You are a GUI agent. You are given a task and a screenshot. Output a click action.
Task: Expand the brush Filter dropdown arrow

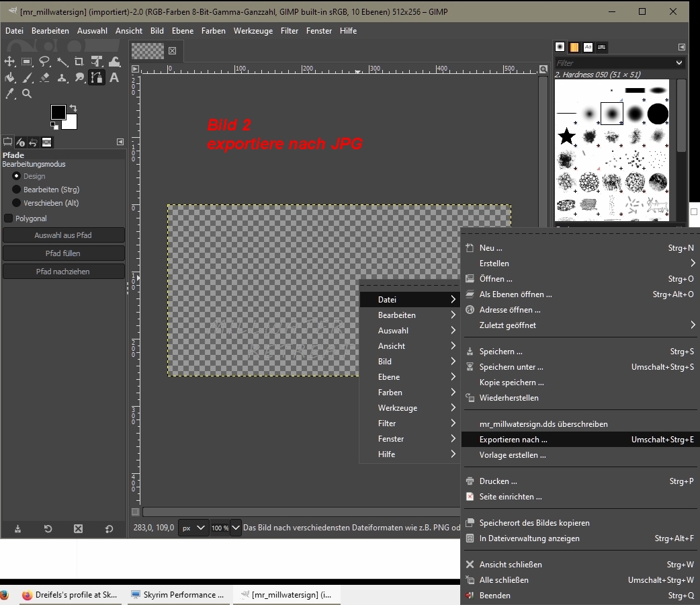[679, 63]
